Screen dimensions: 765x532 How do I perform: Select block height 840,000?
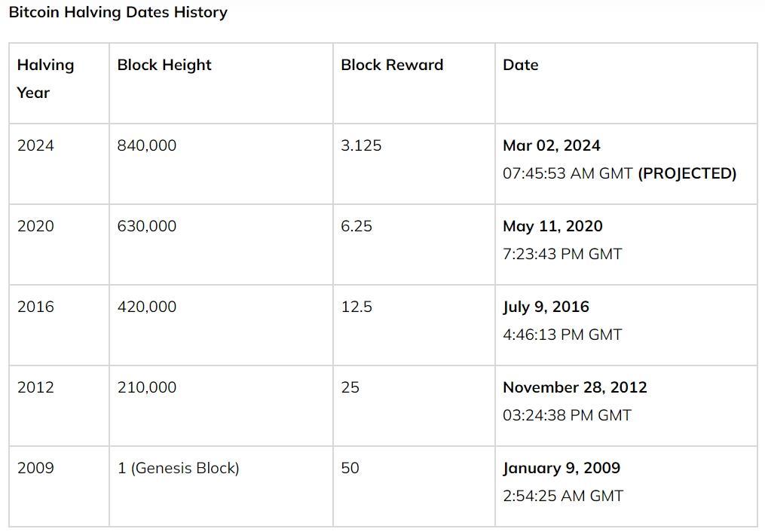coord(146,145)
